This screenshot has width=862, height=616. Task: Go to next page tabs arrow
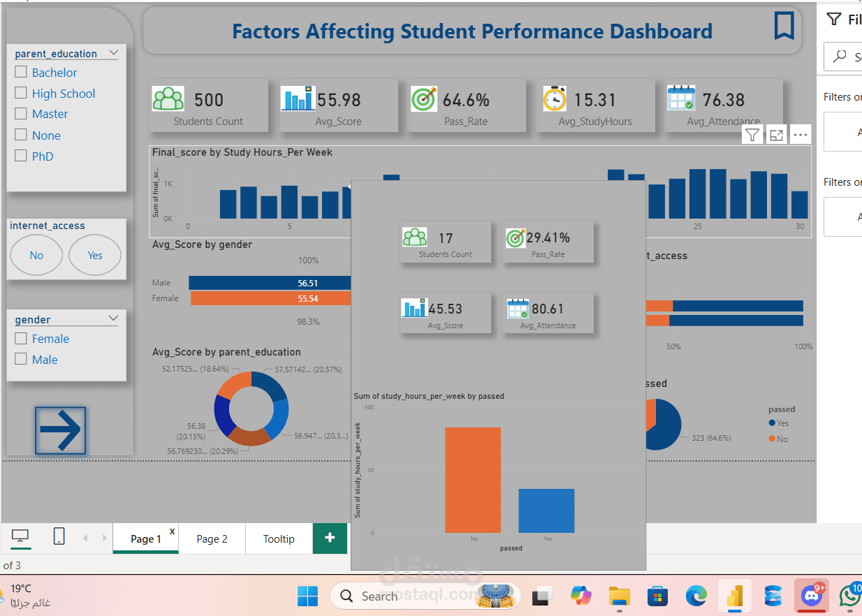(x=105, y=538)
